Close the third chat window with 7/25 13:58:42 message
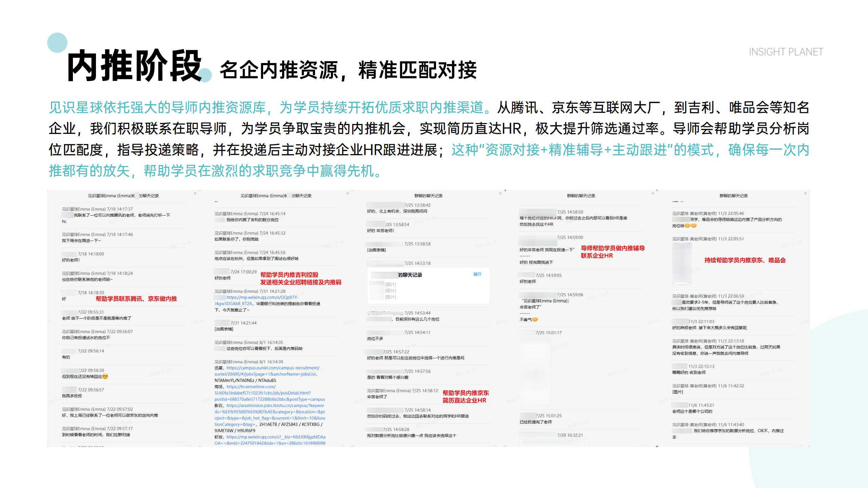Image resolution: width=868 pixels, height=488 pixels. 500,193
